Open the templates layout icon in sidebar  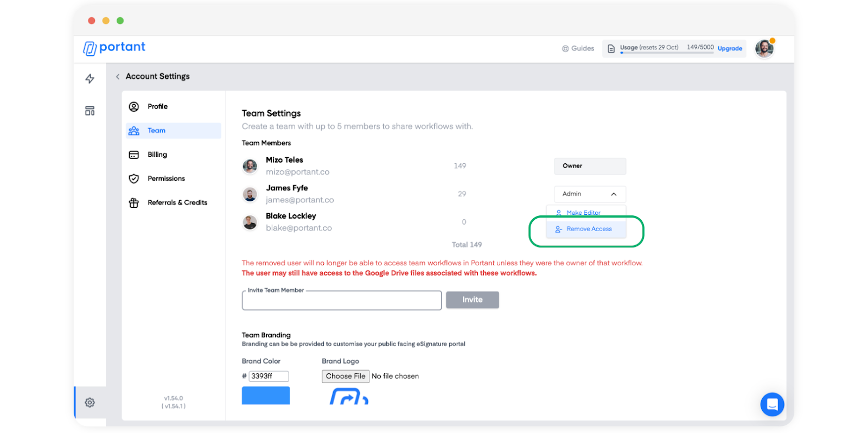90,111
